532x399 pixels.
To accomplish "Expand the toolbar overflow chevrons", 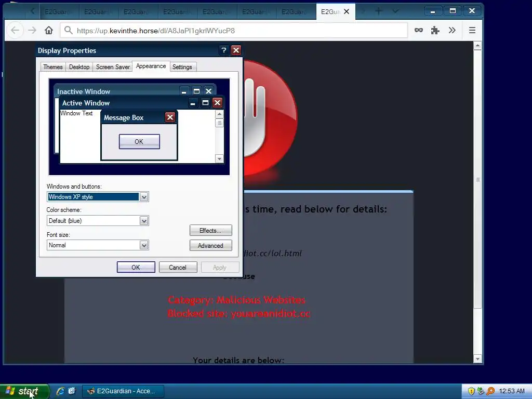I will coord(451,30).
